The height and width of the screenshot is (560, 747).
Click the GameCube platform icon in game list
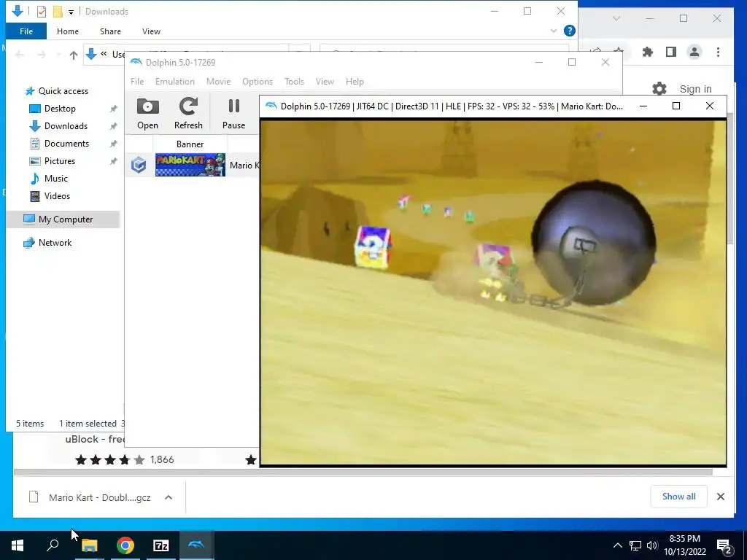click(139, 165)
